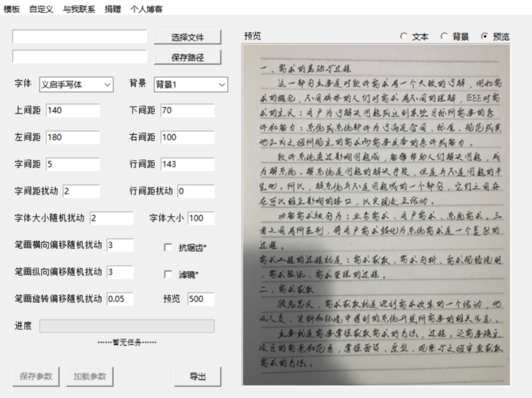Click the 字体大小 input field
Screen dimensions: 532x398
pos(201,218)
